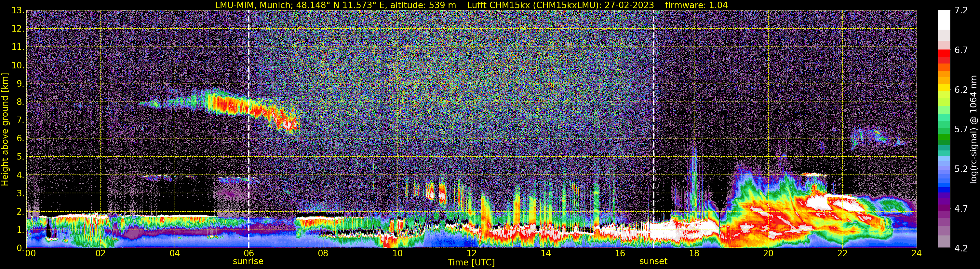Click height axis tick label '6.'
This screenshot has height=269, width=980.
coord(20,139)
